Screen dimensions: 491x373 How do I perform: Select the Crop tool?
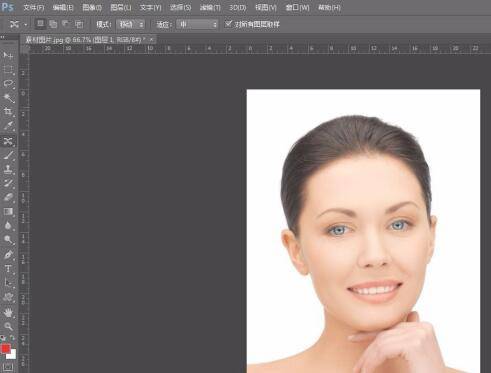(8, 112)
